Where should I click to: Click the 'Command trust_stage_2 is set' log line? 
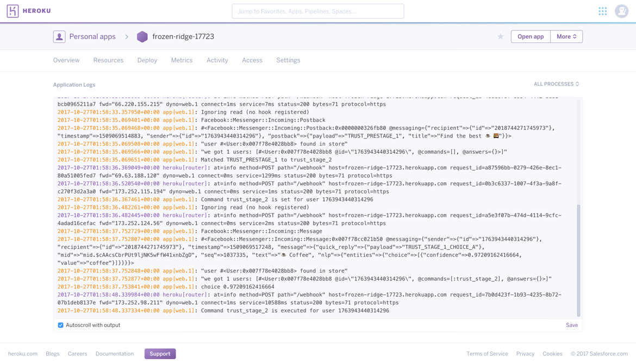click(x=215, y=199)
